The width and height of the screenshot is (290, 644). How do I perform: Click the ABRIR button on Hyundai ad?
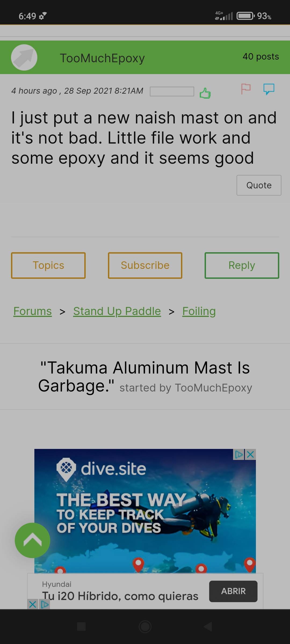233,591
